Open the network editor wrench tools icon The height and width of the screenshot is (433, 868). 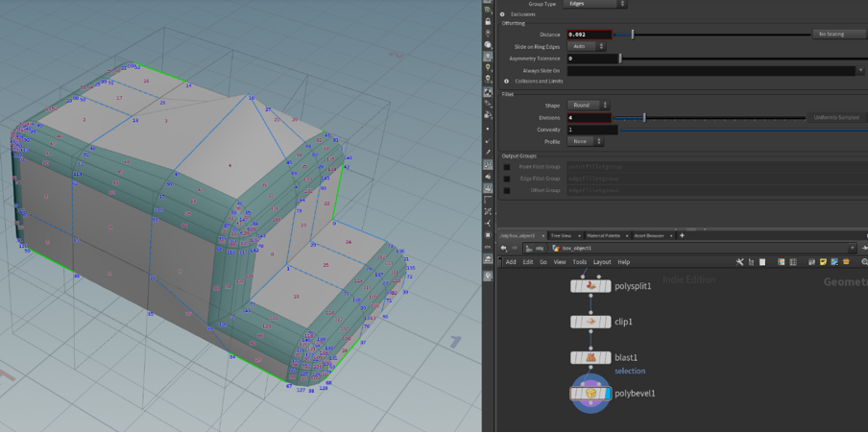[739, 261]
